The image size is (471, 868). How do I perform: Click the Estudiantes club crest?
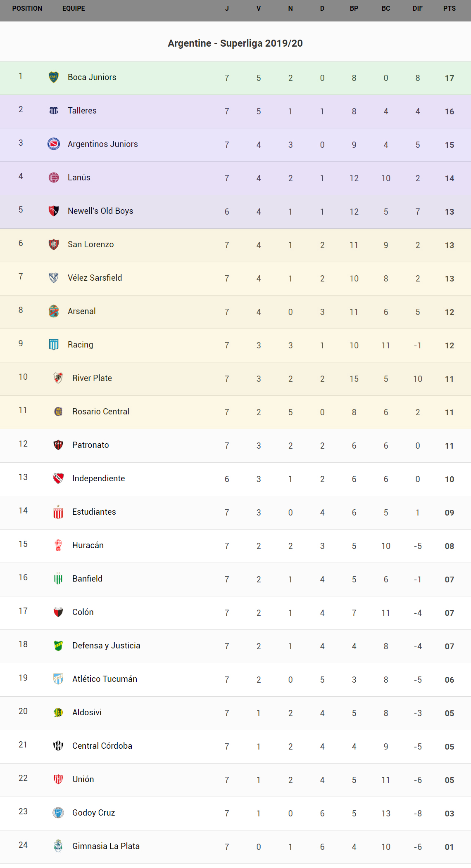[x=58, y=512]
